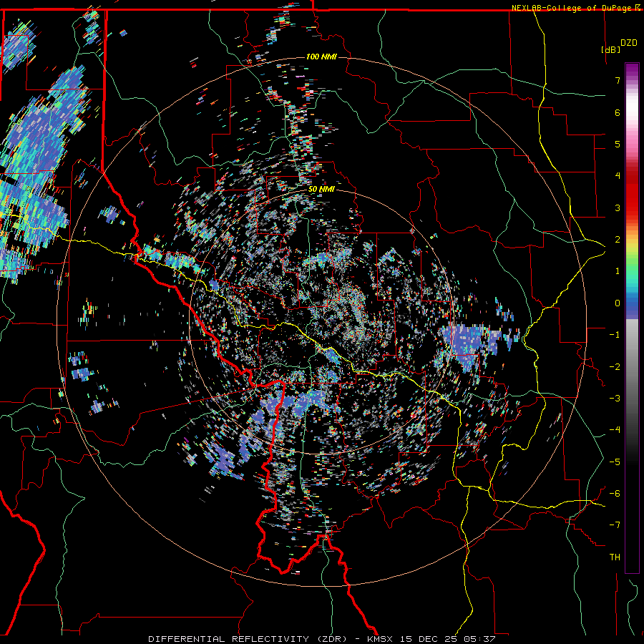644x644 pixels.
Task: Click the 4 value on the color scale
Action: point(618,176)
